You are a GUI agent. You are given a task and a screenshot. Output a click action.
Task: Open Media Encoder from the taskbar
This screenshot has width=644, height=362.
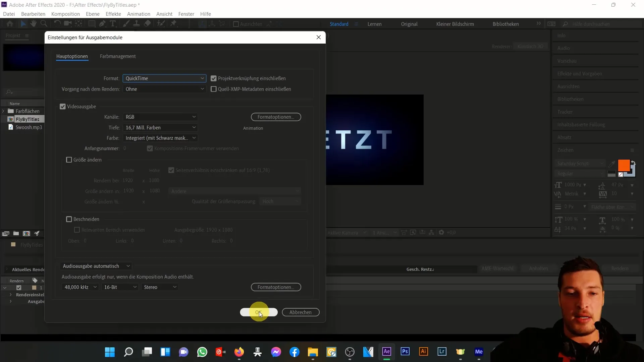(479, 352)
